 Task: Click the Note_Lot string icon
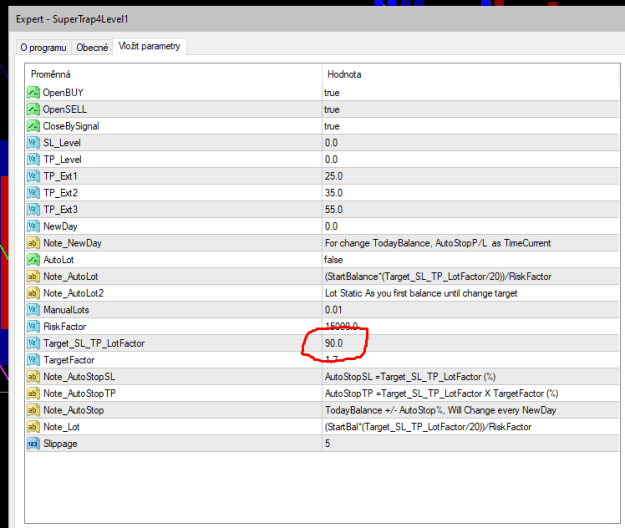(x=33, y=427)
